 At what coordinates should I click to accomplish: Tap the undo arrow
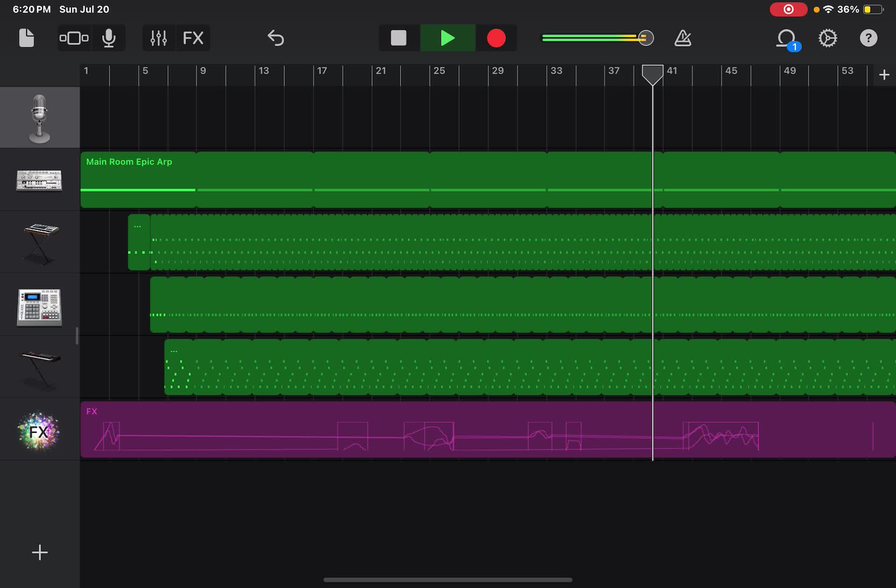click(x=276, y=38)
